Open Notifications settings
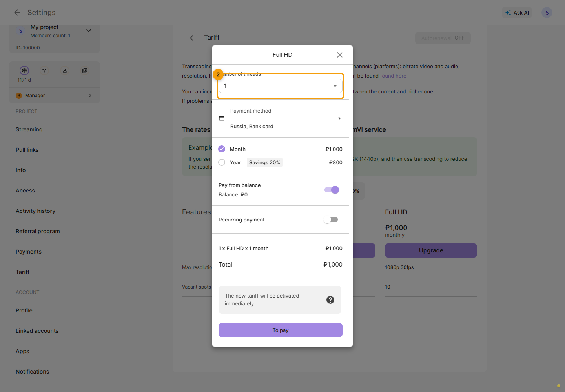This screenshot has width=565, height=392. pos(33,372)
